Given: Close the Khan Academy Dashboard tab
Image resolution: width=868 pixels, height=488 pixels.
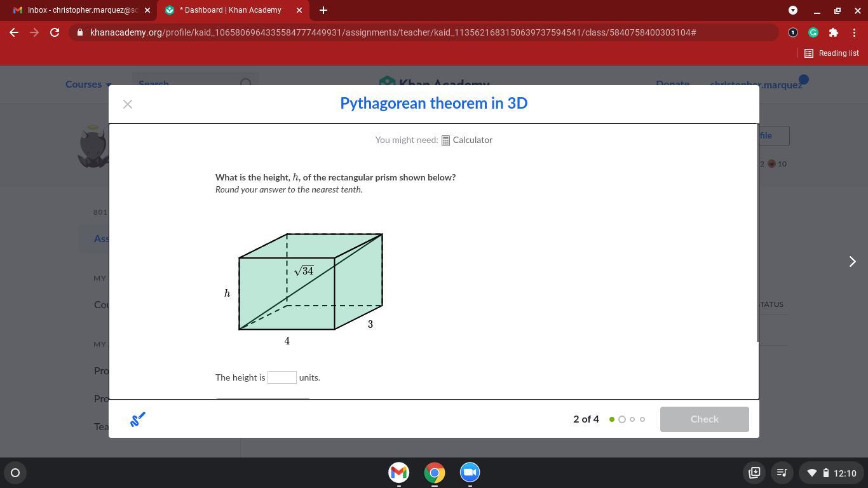Looking at the screenshot, I should (299, 10).
